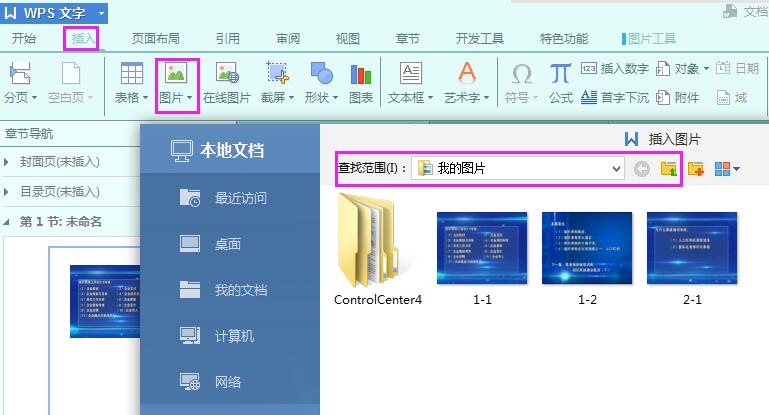Screen dimensions: 769x415
Task: Click 首字下沉 drop cap button
Action: (615, 98)
